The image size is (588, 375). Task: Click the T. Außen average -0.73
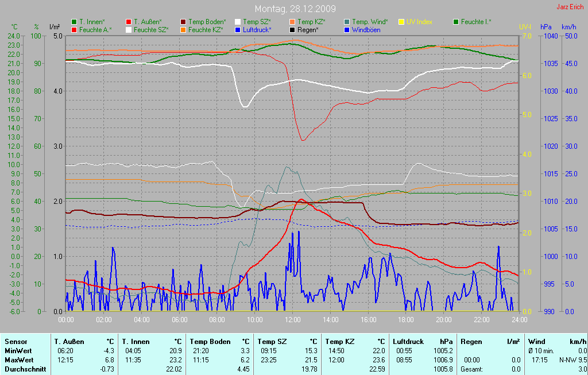click(x=107, y=369)
